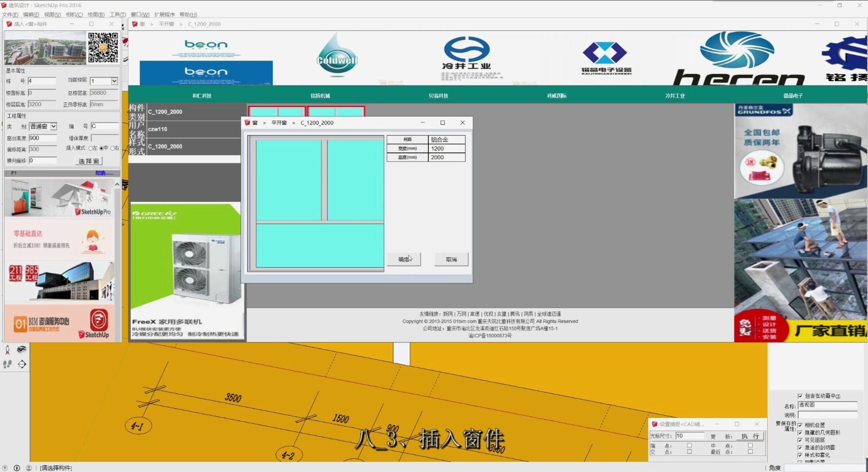The width and height of the screenshot is (868, 472).
Task: Enable the 端点 snap checkbox
Action: click(690, 446)
